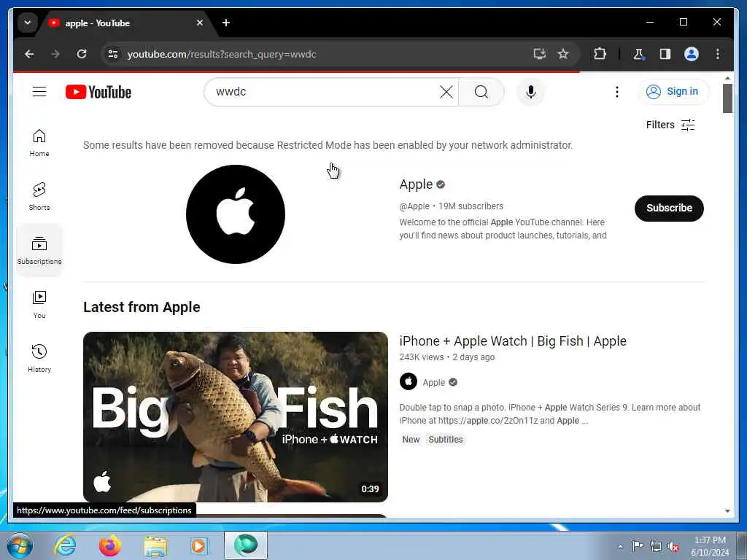Screen dimensions: 747x560
Task: Go back in the browser
Action: point(29,54)
